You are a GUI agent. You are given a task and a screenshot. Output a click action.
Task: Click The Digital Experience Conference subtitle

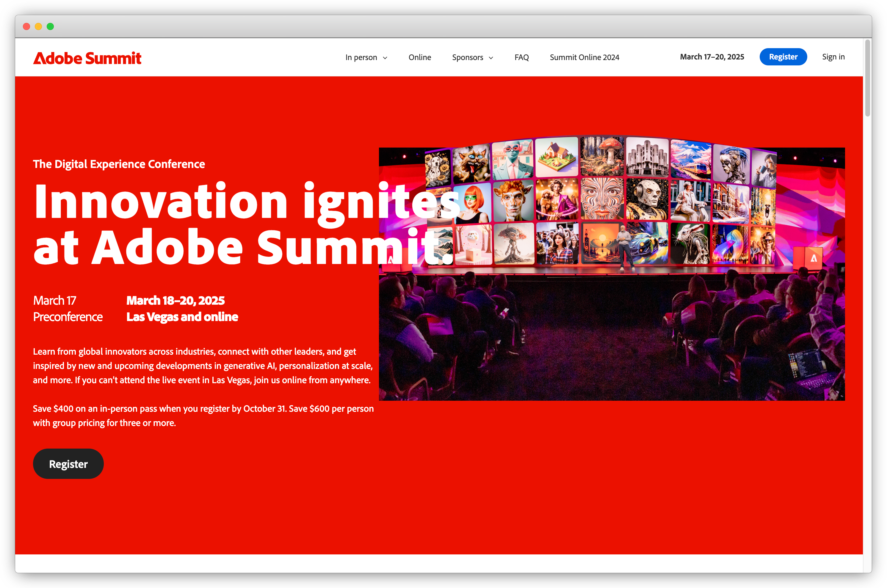[x=119, y=164]
